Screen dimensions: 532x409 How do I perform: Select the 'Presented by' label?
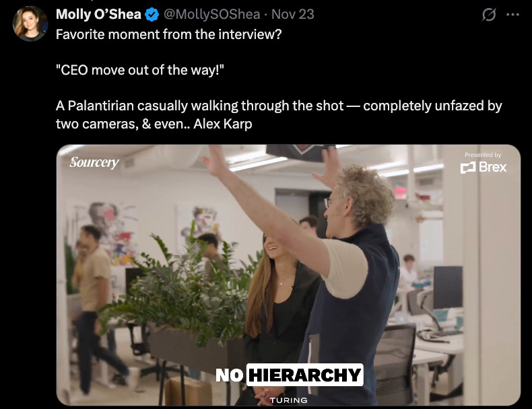click(x=483, y=155)
